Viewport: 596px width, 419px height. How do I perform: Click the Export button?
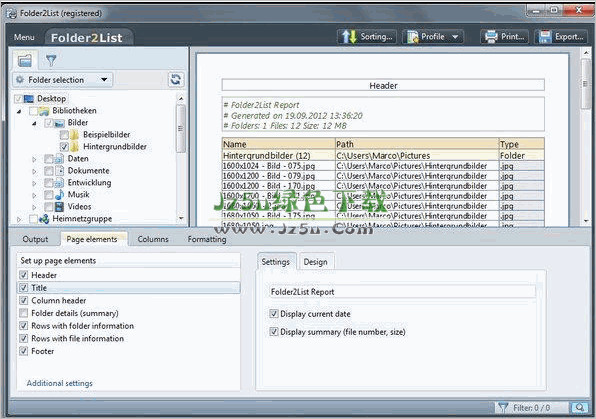point(561,37)
